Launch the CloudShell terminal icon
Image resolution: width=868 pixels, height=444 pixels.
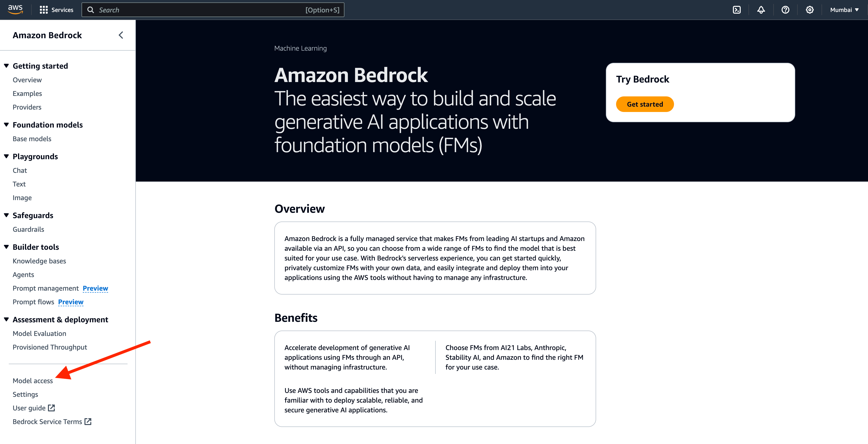(737, 10)
